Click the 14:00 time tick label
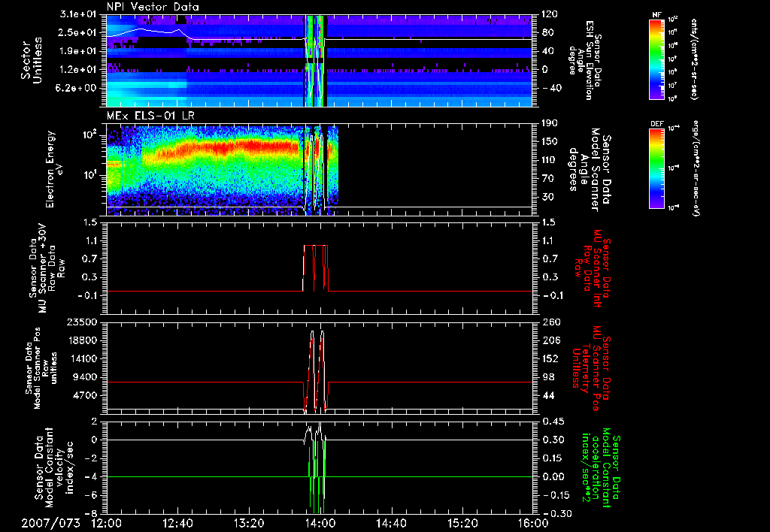This screenshot has width=770, height=532. (320, 523)
